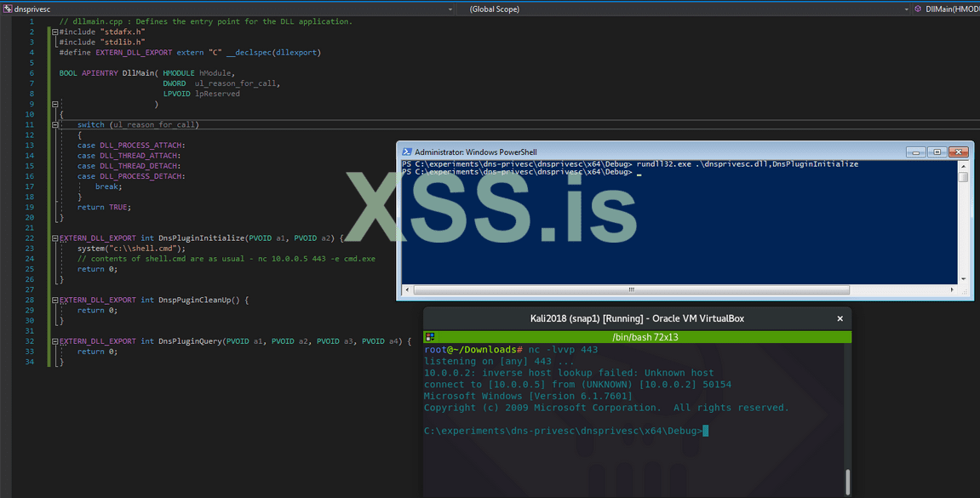Click the "contents of shell.cmd" comment line

(x=226, y=259)
